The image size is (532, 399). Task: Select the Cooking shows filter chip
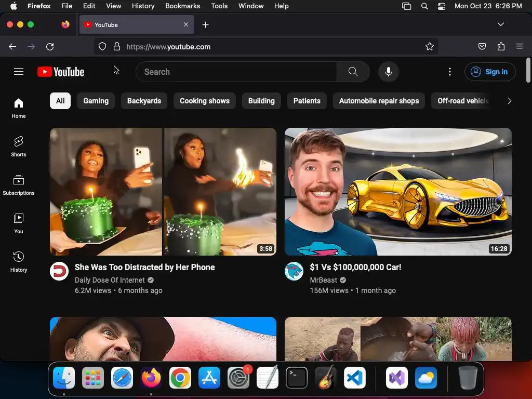coord(205,101)
